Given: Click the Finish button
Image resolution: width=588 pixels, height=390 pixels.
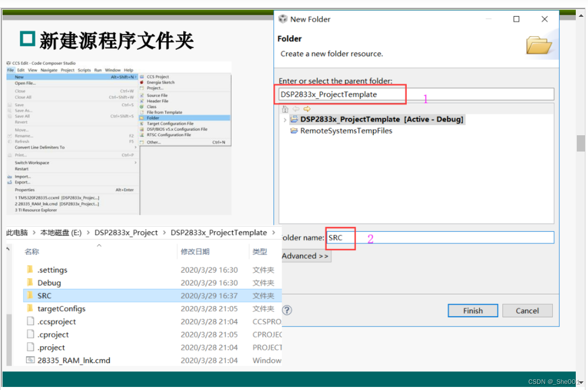Looking at the screenshot, I should point(472,310).
